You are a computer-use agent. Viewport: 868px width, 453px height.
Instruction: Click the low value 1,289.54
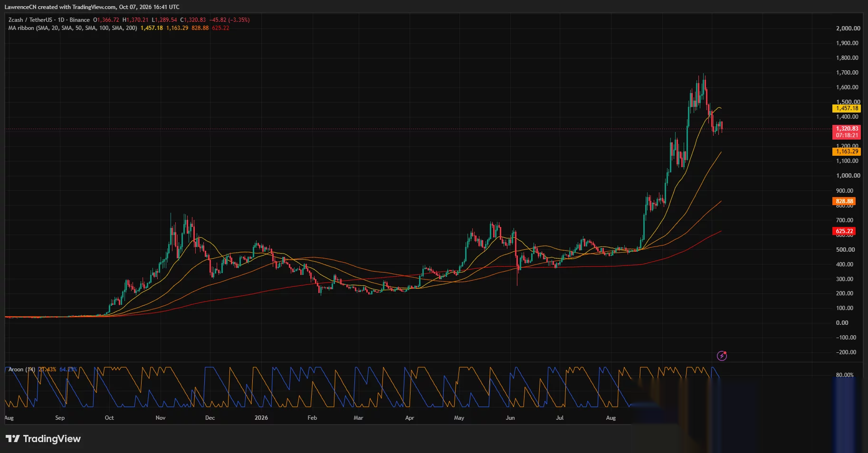[x=166, y=20]
